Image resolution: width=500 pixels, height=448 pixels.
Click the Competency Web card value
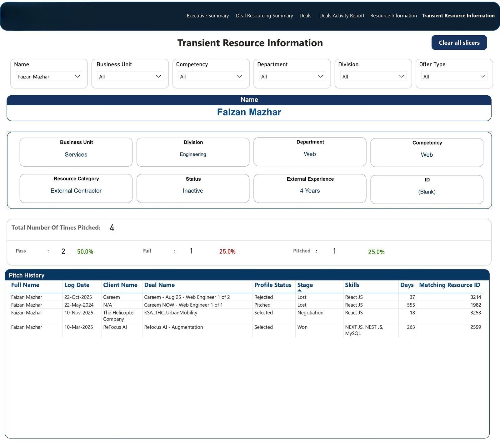tap(427, 155)
